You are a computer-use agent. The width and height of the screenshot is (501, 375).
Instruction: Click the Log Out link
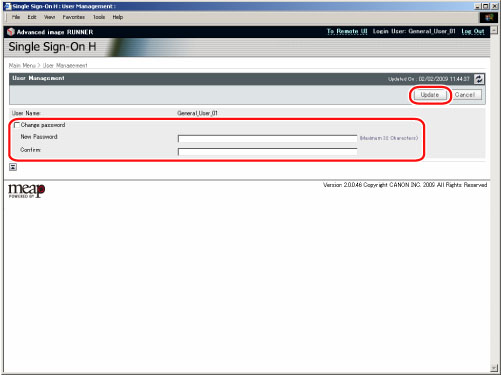point(473,31)
